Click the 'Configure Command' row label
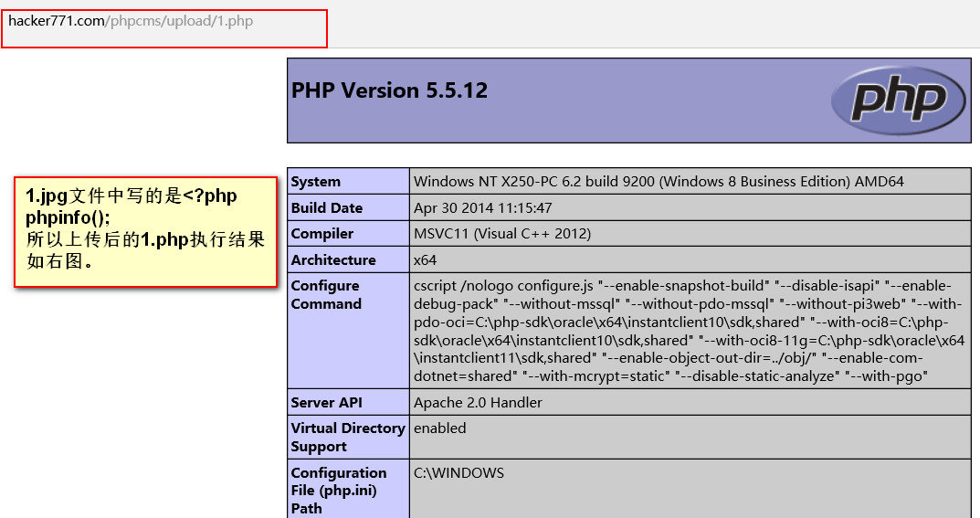The image size is (980, 518). click(326, 295)
